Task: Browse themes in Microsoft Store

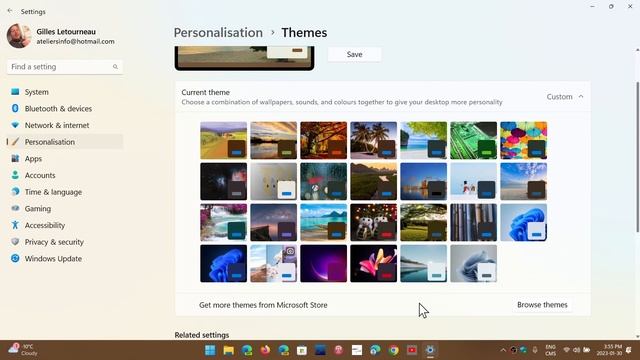Action: click(x=542, y=304)
